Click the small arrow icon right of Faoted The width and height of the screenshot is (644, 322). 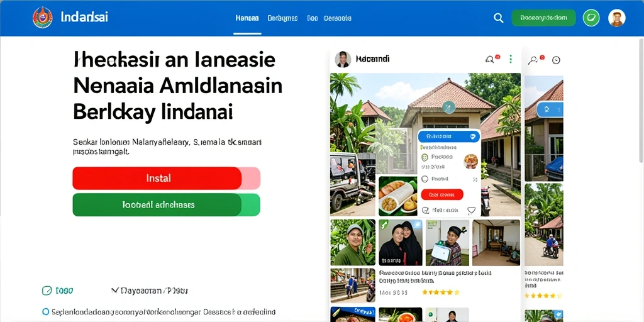pos(475,179)
